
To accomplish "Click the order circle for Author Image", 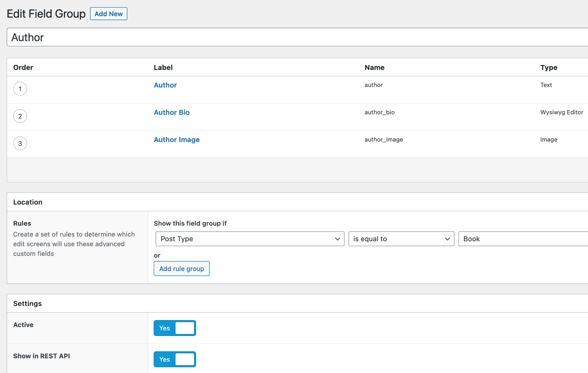I will 20,143.
